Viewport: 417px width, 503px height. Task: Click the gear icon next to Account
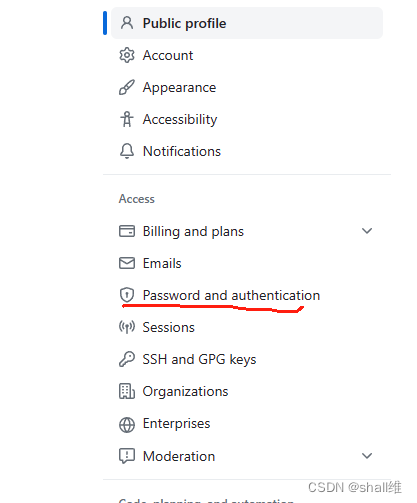[127, 55]
